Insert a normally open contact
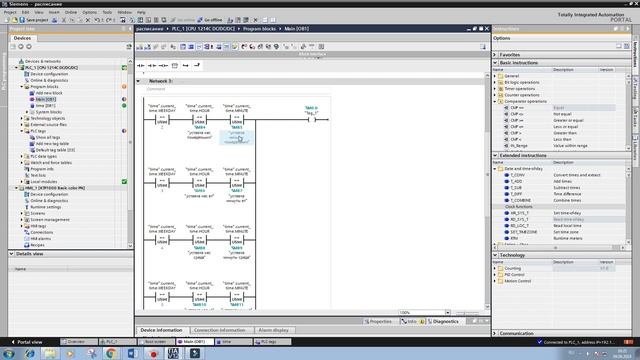Image resolution: width=640 pixels, height=360 pixels. tap(141, 65)
